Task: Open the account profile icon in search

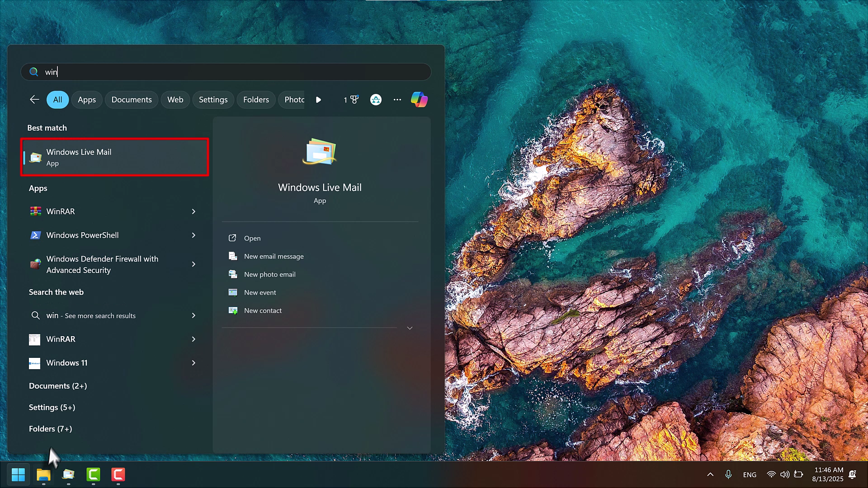Action: tap(376, 99)
